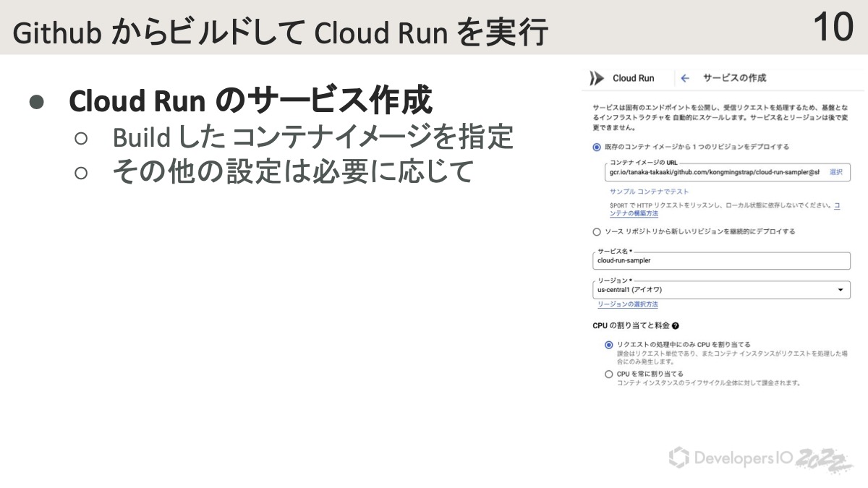
Task: Click 選択 next to the container image URL
Action: (x=835, y=171)
